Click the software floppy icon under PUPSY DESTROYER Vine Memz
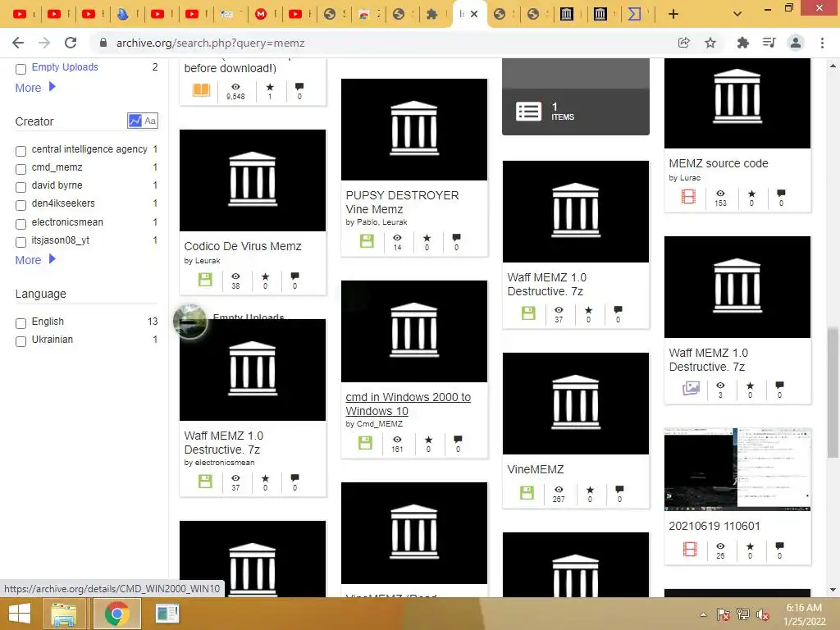The width and height of the screenshot is (840, 630). tap(367, 240)
